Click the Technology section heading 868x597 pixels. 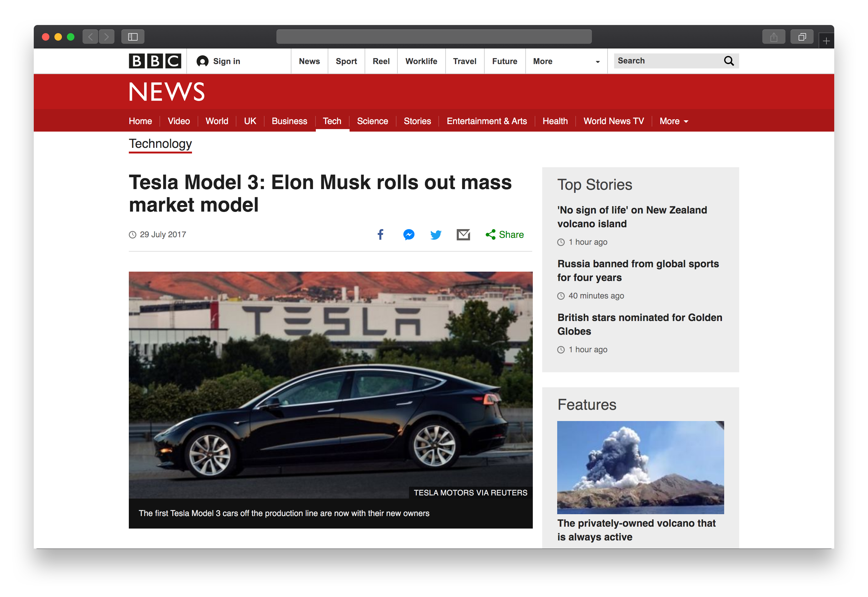[160, 144]
